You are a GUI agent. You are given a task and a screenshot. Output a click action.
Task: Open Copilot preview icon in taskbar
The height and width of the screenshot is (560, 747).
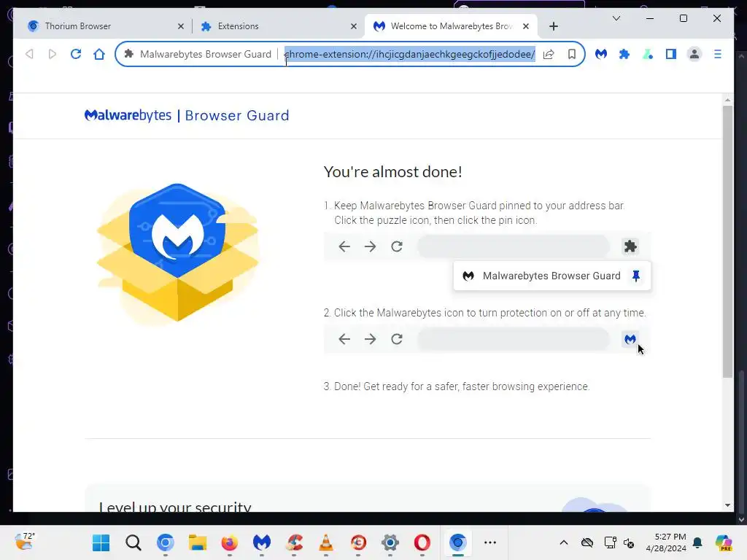724,542
